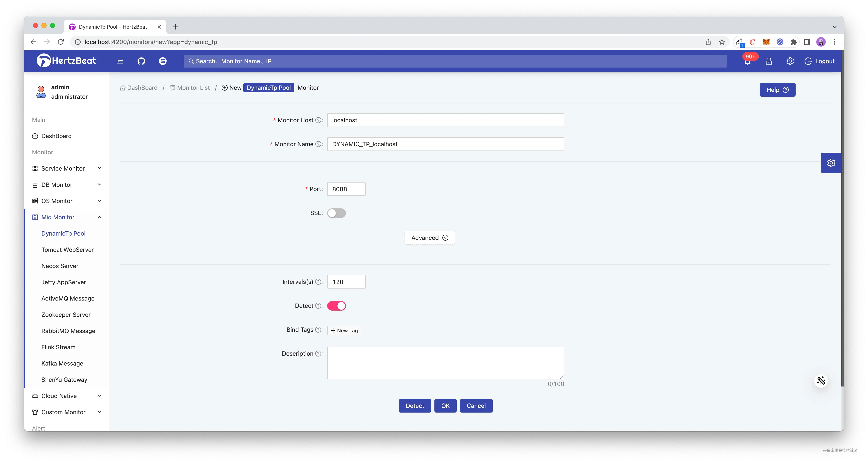Add a tag with New Tag
The height and width of the screenshot is (463, 868).
tap(344, 330)
